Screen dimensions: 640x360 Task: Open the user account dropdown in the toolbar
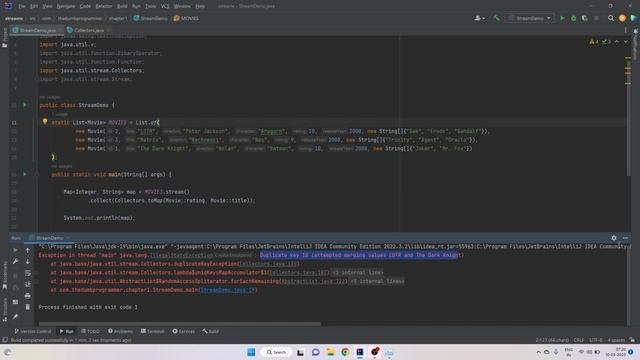pyautogui.click(x=480, y=18)
